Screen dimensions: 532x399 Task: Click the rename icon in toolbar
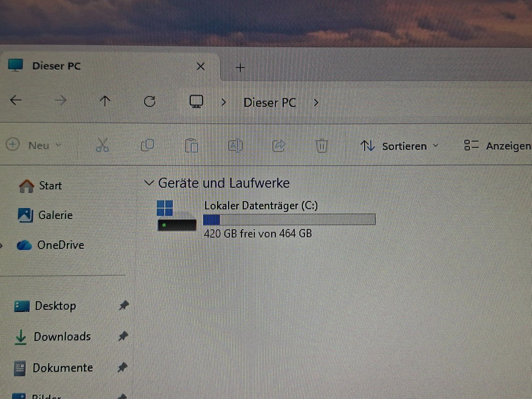[x=235, y=146]
